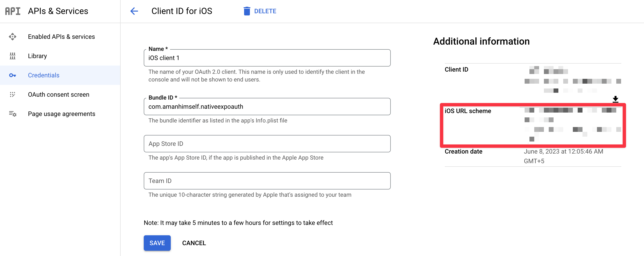644x256 pixels.
Task: Click the 'APIs & Services' heading
Action: pos(58,11)
